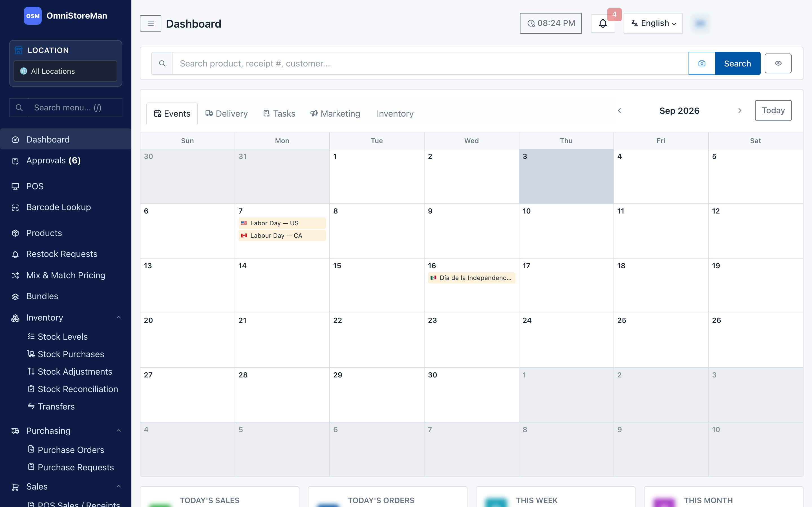Open the OSM logo home link
This screenshot has height=507, width=812.
point(32,16)
